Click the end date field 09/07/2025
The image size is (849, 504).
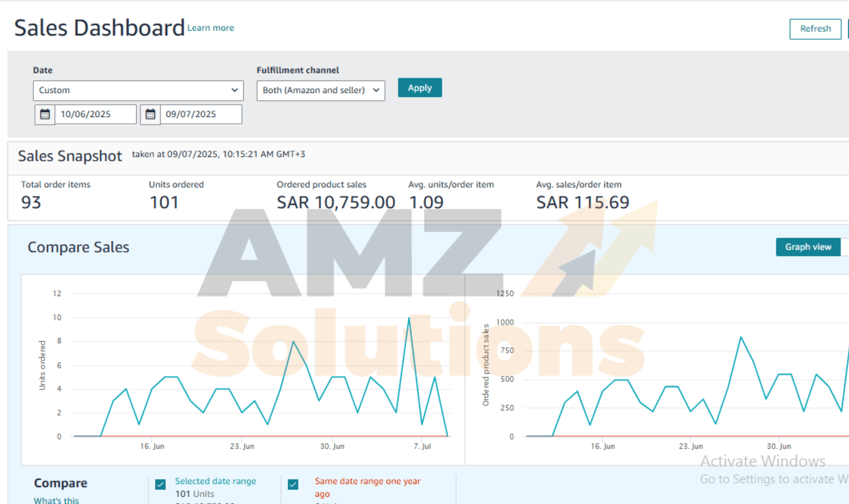click(x=201, y=114)
